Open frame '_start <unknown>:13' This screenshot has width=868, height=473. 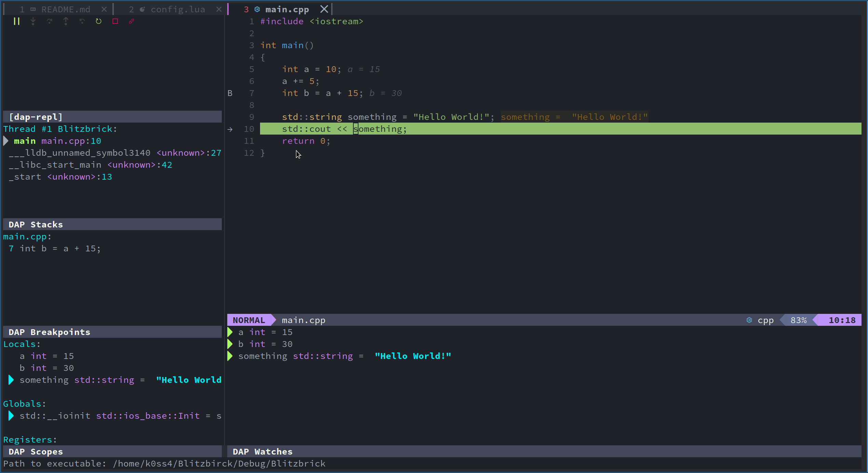point(60,177)
